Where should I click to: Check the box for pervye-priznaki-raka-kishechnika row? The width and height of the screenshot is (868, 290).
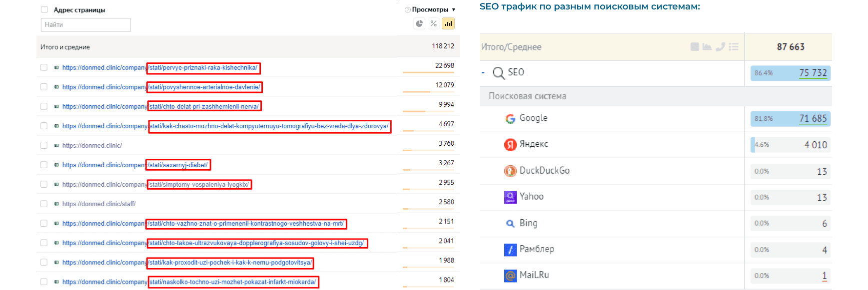pos(44,67)
